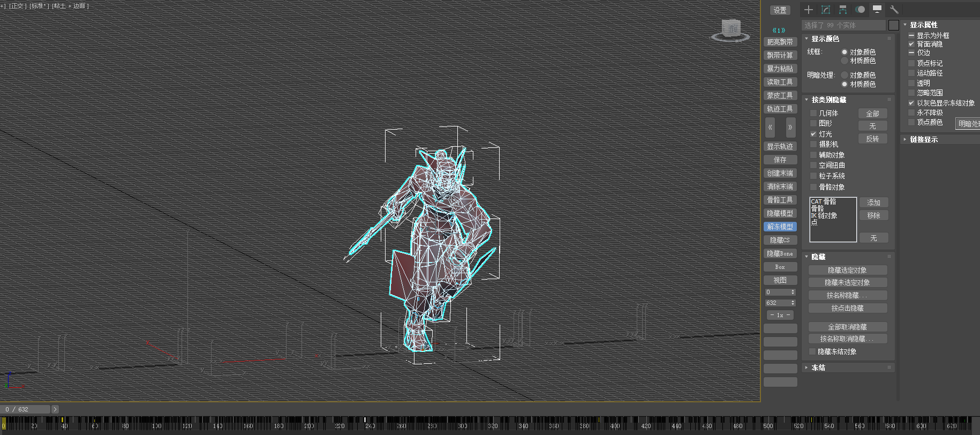Click the 隐藏Bone button
Viewport: 980px width, 435px height.
[780, 253]
